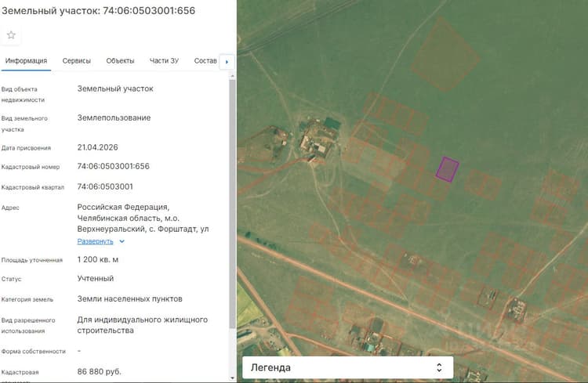Expand the address via Развернуть link
Viewport: 588px width, 383px height.
pyautogui.click(x=95, y=241)
